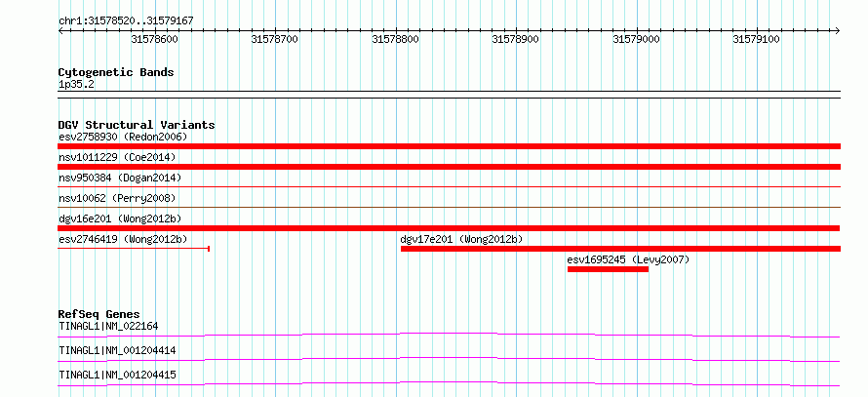The width and height of the screenshot is (868, 397).
Task: Click the DGV Structural Variants track title
Action: click(137, 125)
